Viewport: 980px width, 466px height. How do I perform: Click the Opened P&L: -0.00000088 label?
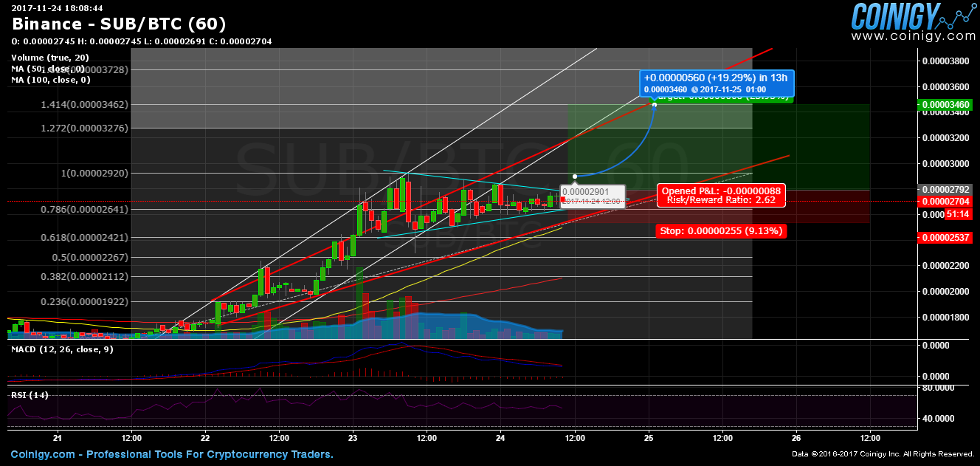click(721, 191)
